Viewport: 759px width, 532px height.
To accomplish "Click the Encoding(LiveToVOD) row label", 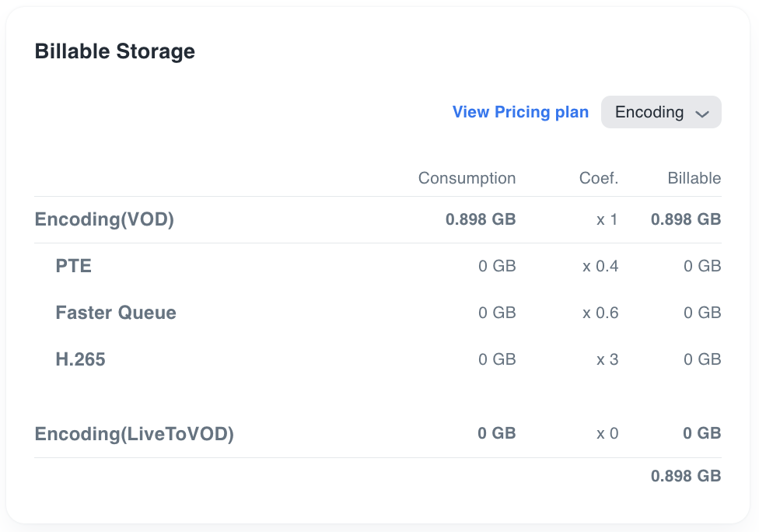I will pyautogui.click(x=135, y=433).
